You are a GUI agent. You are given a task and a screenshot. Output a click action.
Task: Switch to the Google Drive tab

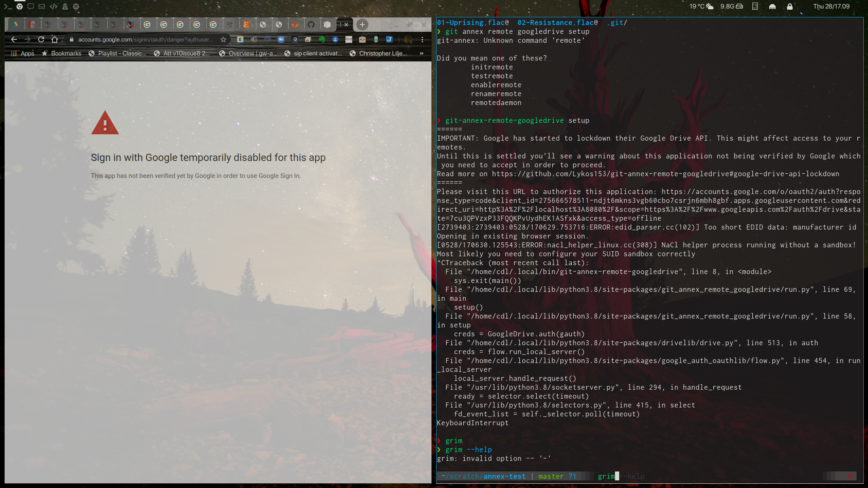click(x=15, y=25)
